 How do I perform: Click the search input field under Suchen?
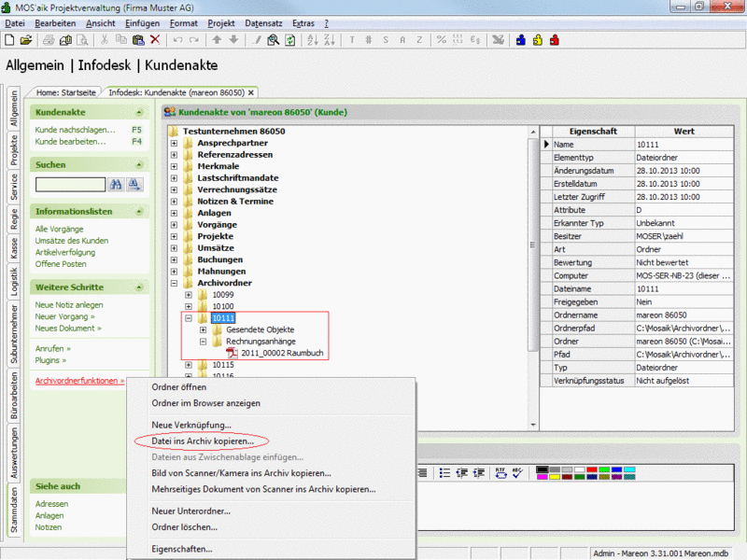tap(71, 184)
